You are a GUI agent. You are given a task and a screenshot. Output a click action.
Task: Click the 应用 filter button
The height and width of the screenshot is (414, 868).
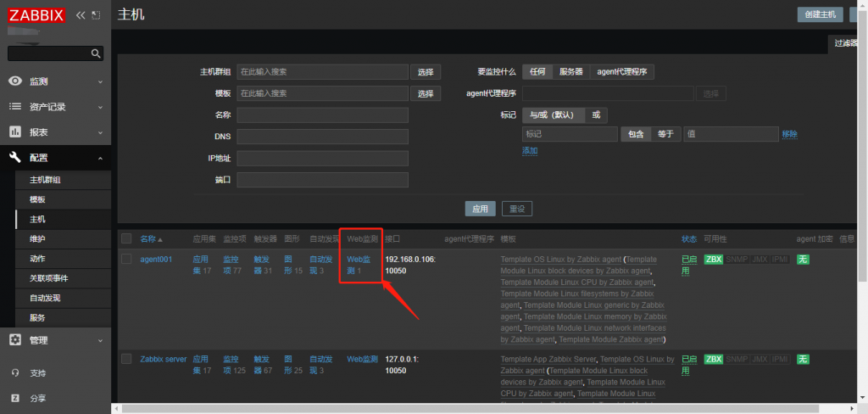tap(480, 209)
